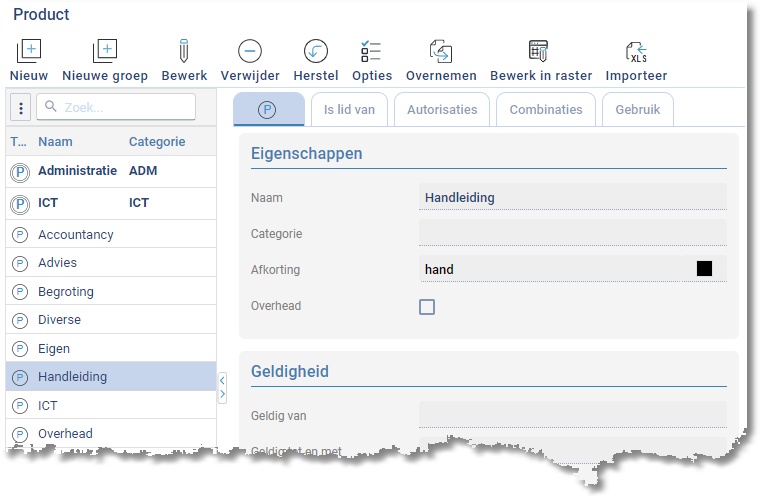The width and height of the screenshot is (761, 500).
Task: Click Importeer XLS icon
Action: pyautogui.click(x=636, y=52)
